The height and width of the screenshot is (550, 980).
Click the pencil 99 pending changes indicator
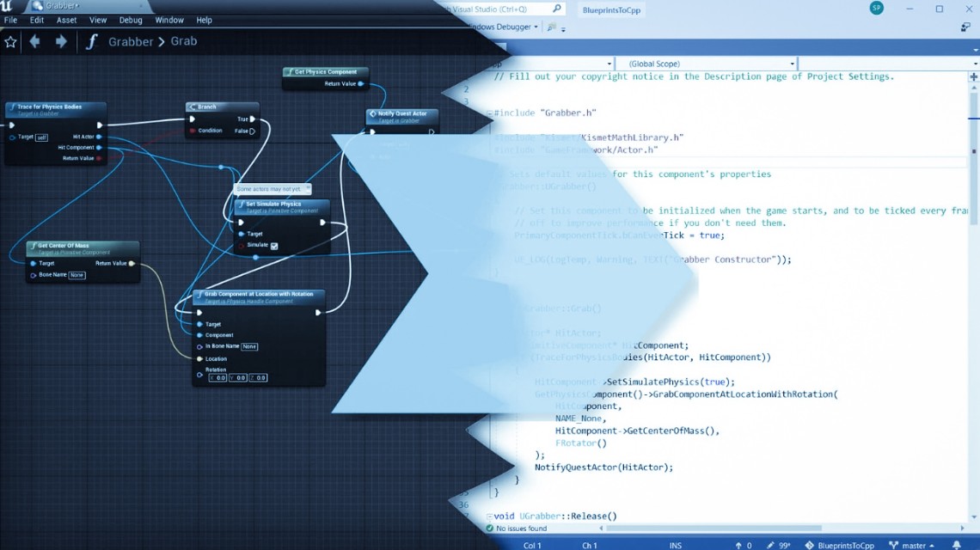778,545
